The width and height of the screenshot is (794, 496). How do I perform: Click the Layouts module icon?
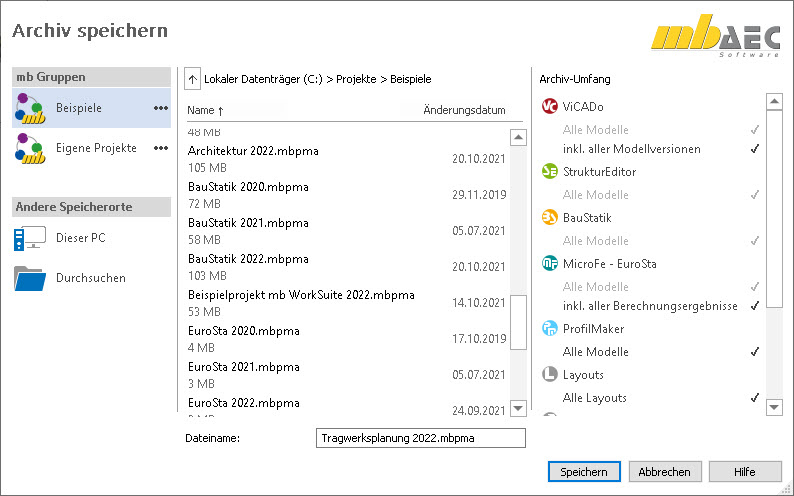pyautogui.click(x=549, y=375)
